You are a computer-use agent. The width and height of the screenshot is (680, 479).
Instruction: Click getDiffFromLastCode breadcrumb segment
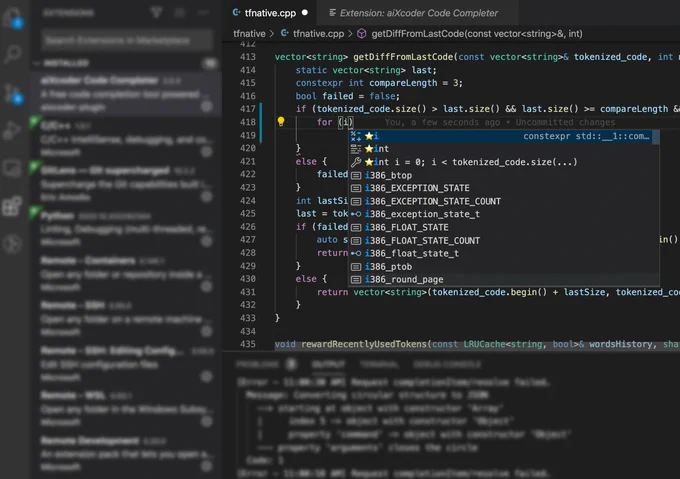(x=477, y=34)
